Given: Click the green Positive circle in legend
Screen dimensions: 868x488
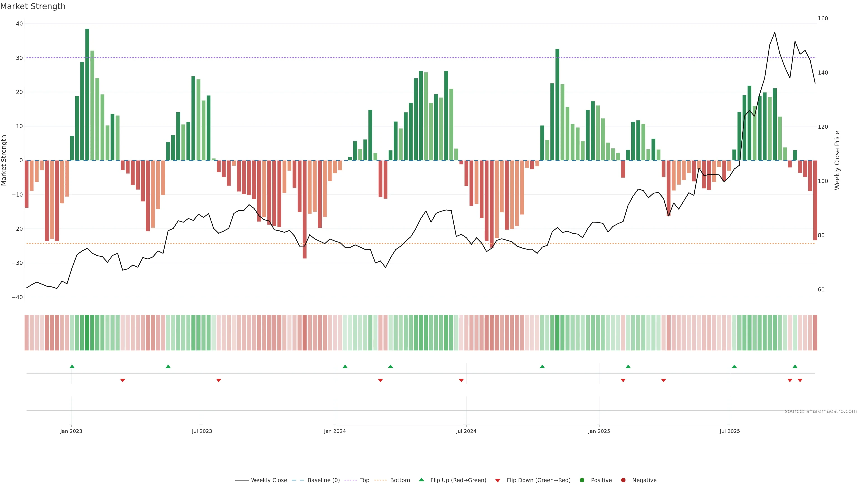Looking at the screenshot, I should 582,480.
